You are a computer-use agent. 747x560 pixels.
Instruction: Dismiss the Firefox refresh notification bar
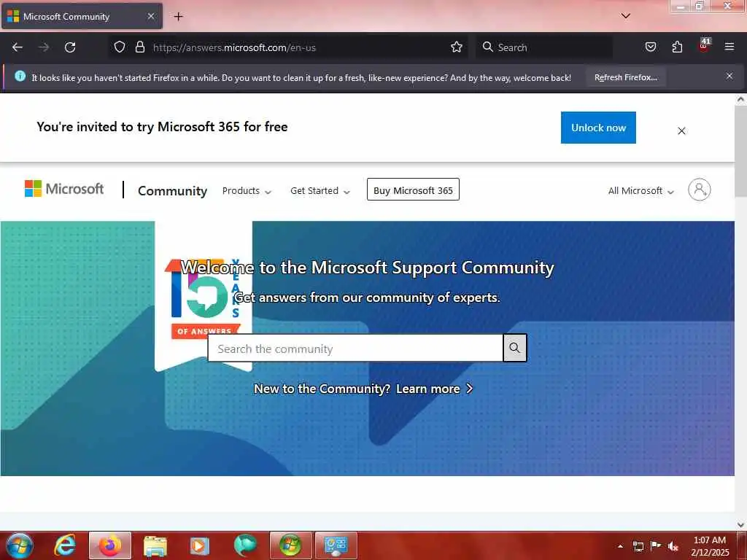pyautogui.click(x=729, y=76)
